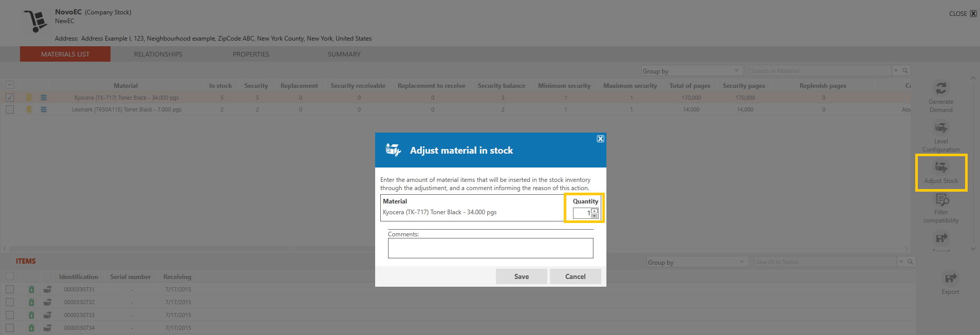
Task: Save the stock adjustment
Action: [522, 276]
